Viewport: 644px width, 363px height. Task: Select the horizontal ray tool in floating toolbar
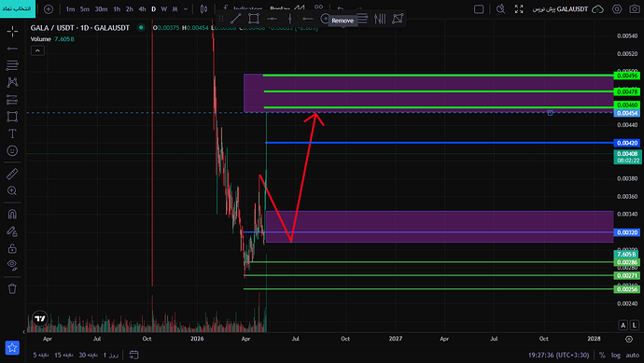tap(307, 19)
